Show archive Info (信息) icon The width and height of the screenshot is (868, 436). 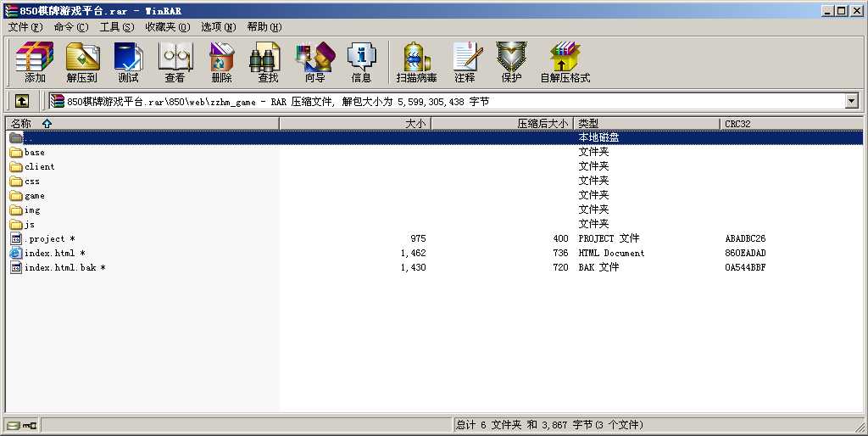tap(361, 62)
